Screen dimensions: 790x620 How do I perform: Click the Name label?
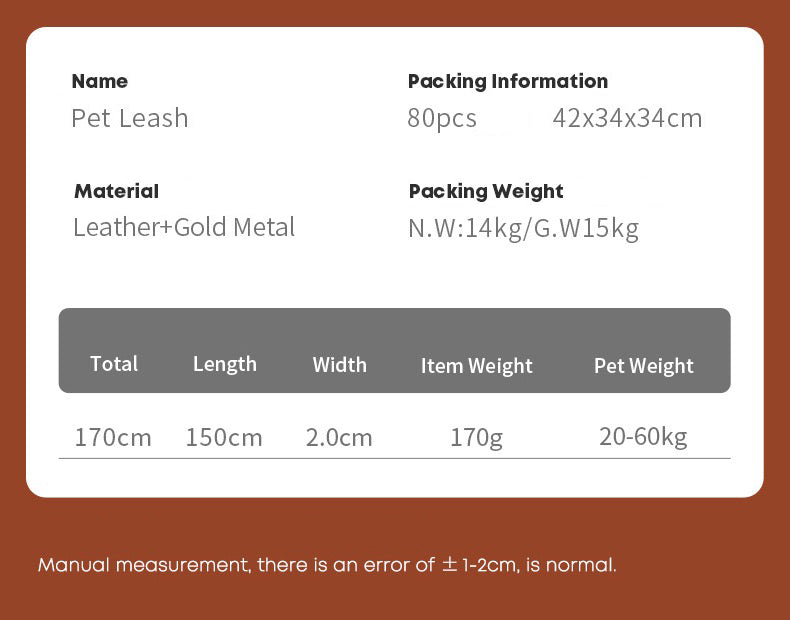(100, 82)
